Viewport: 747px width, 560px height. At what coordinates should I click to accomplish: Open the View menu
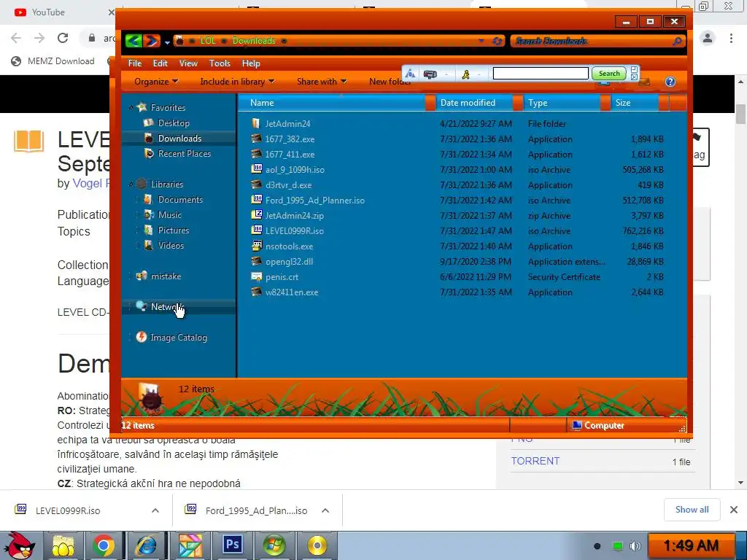point(188,63)
